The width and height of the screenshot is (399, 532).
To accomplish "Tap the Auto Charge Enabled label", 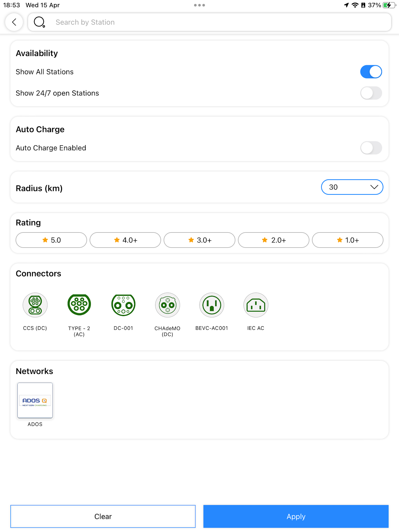I will pyautogui.click(x=51, y=148).
